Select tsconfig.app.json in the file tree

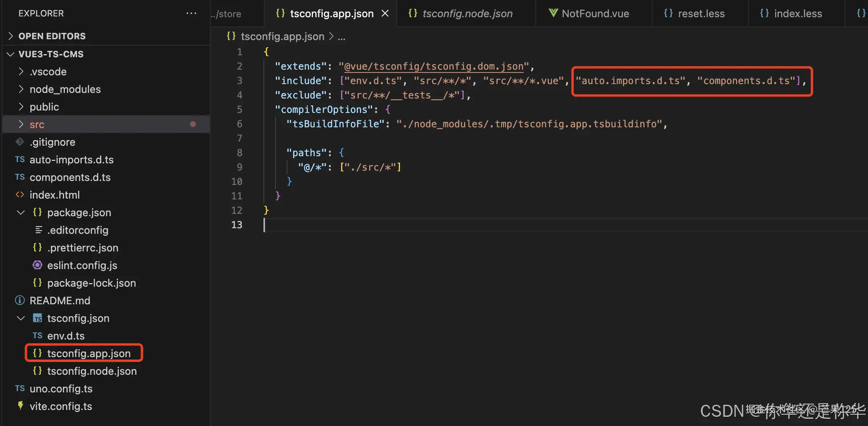tap(89, 353)
